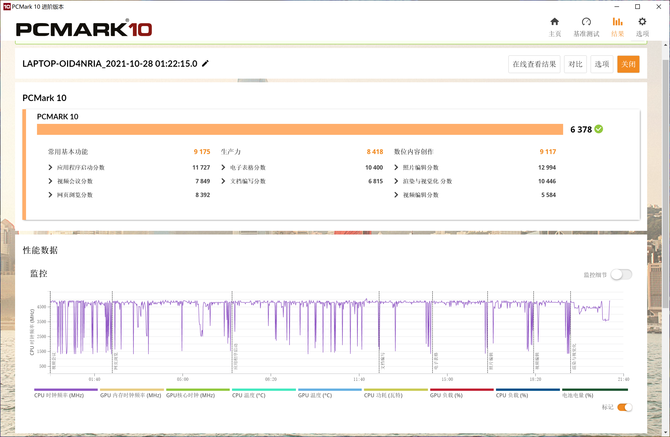The image size is (670, 437).
Task: Toggle GPU memory clock (MHz) legend
Action: point(132,393)
